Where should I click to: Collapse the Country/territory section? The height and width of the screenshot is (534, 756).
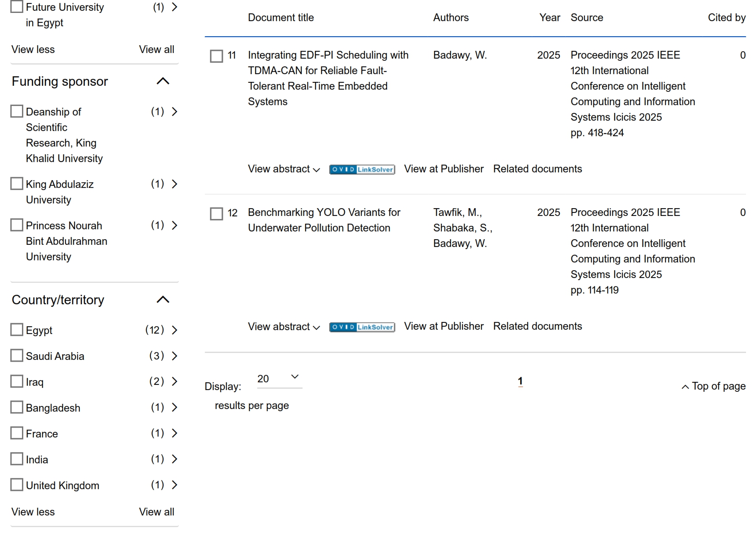pos(163,300)
